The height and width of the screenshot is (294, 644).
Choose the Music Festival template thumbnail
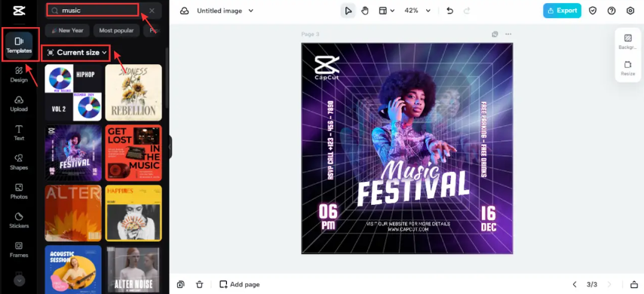[x=73, y=153]
